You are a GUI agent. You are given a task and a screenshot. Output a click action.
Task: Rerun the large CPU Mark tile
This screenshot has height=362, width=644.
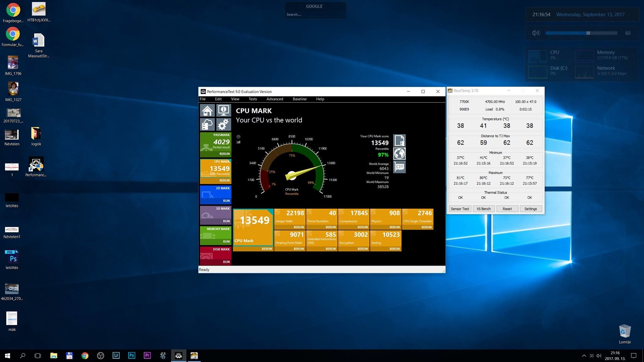click(x=267, y=249)
